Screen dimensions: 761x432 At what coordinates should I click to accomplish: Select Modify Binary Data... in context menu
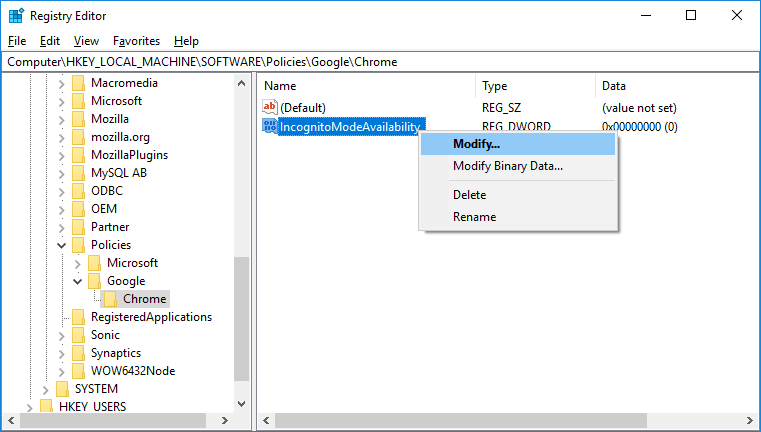tap(507, 166)
